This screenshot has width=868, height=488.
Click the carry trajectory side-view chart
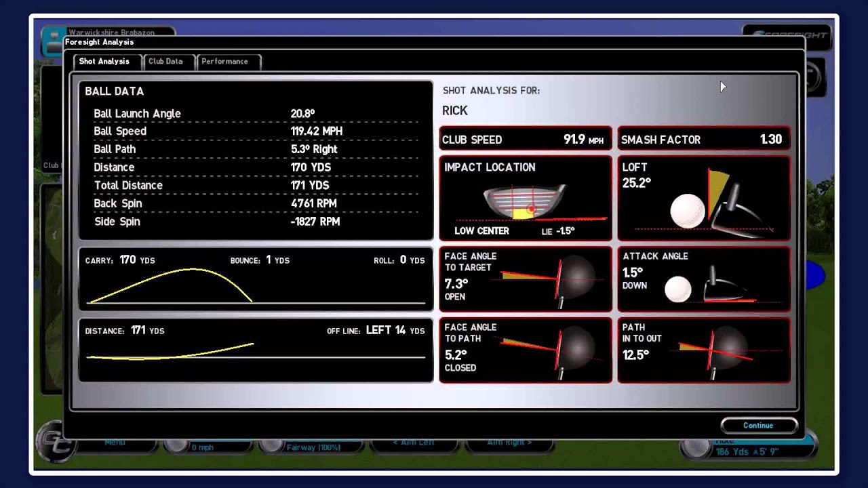pos(256,280)
